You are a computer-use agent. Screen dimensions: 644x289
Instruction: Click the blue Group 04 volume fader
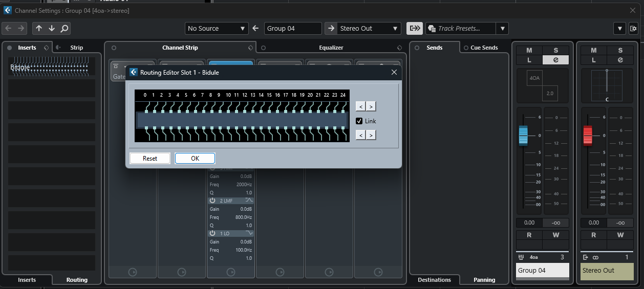[x=523, y=136]
